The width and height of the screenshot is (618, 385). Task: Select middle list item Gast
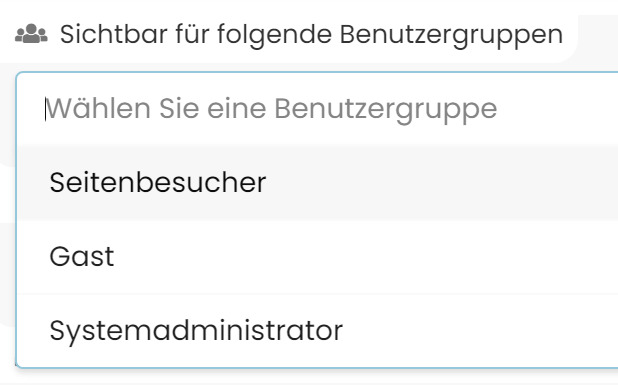[x=318, y=257]
